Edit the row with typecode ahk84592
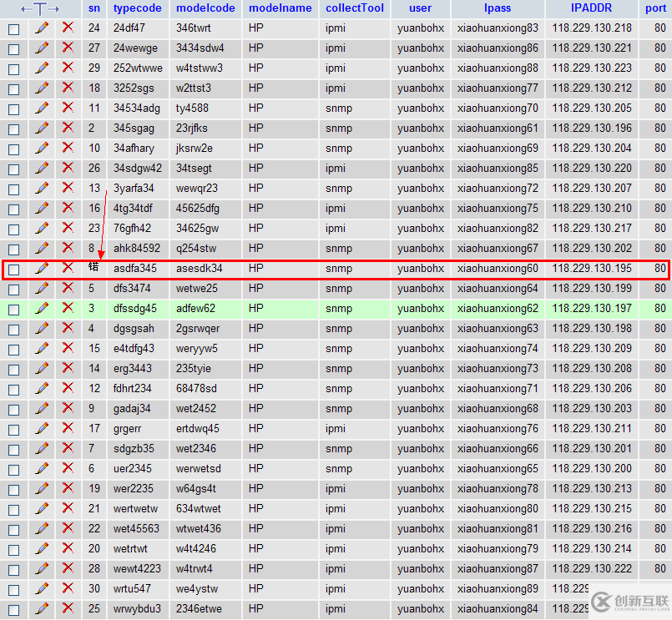The width and height of the screenshot is (672, 620). point(42,248)
